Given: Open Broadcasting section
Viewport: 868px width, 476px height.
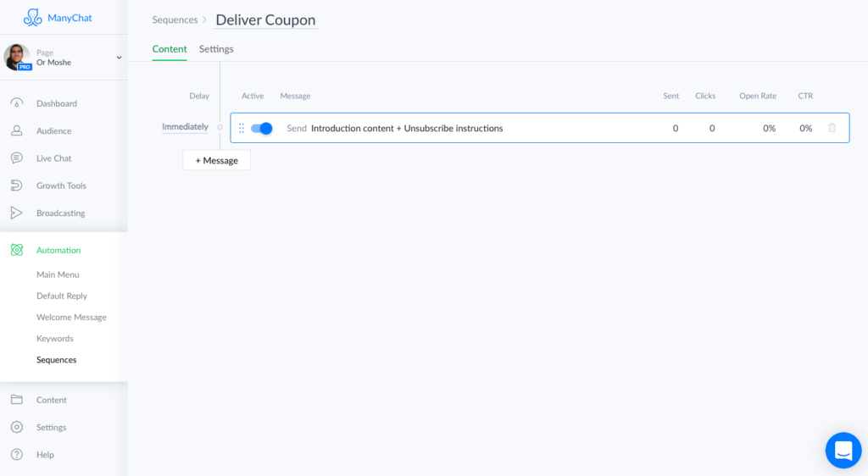Looking at the screenshot, I should 60,213.
